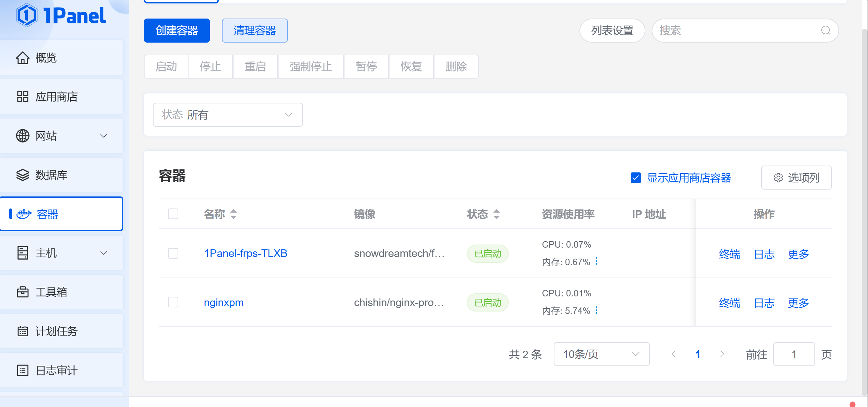Click the 1Panel logo icon
This screenshot has width=868, height=407.
pyautogui.click(x=26, y=15)
